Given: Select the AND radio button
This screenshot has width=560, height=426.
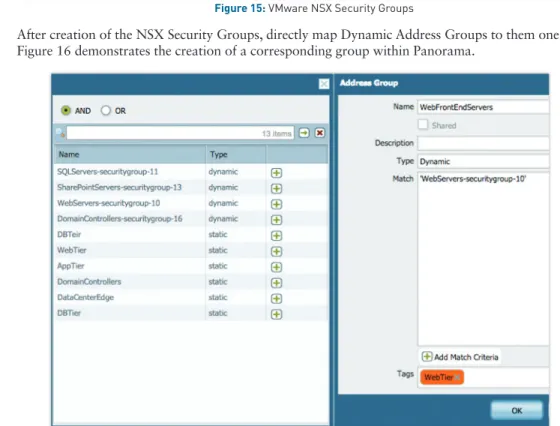Looking at the screenshot, I should click(x=66, y=110).
